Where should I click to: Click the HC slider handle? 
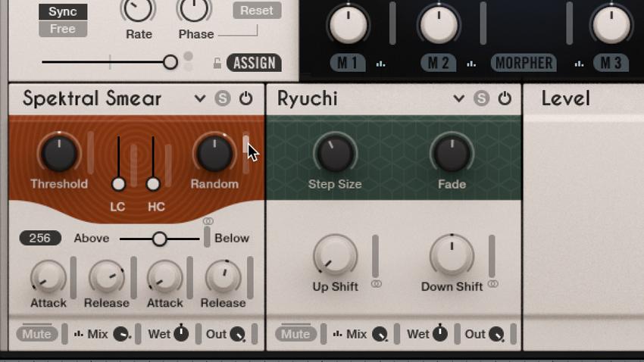click(x=153, y=184)
